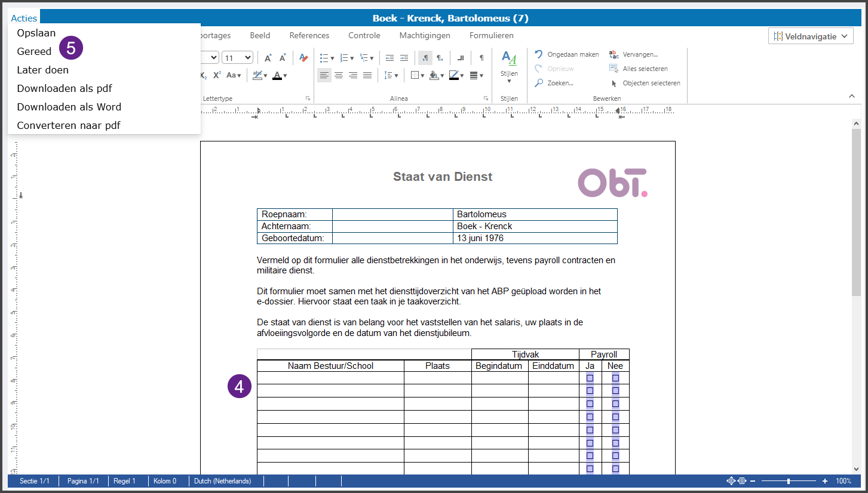Decrease paragraph indent
This screenshot has width=868, height=493.
tap(390, 58)
